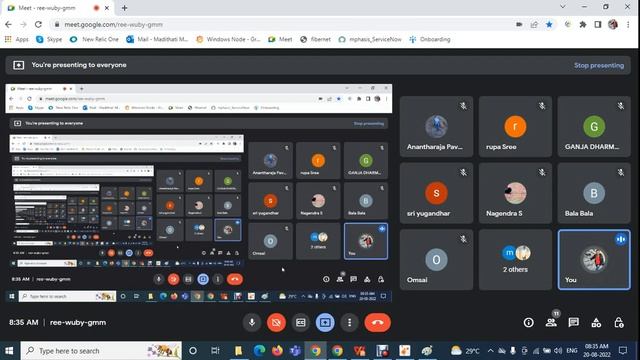The width and height of the screenshot is (640, 360).
Task: Open Task View on taskbar
Action: (x=215, y=351)
